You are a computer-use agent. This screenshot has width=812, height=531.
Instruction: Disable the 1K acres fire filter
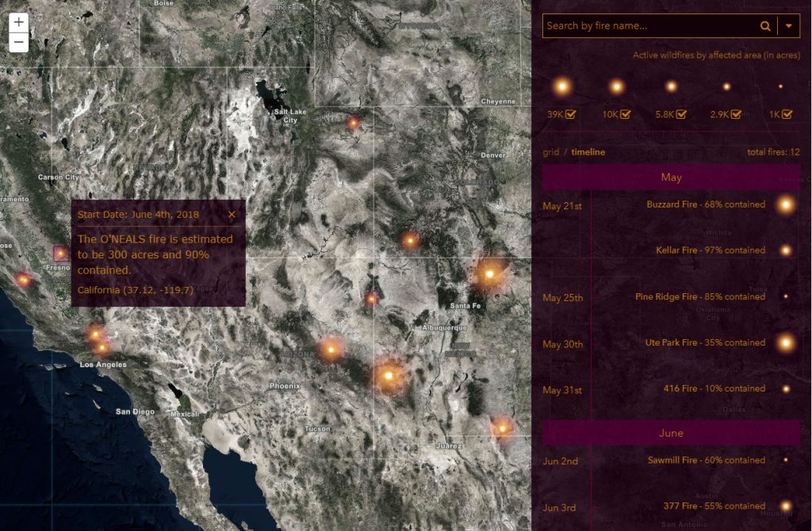coord(786,113)
